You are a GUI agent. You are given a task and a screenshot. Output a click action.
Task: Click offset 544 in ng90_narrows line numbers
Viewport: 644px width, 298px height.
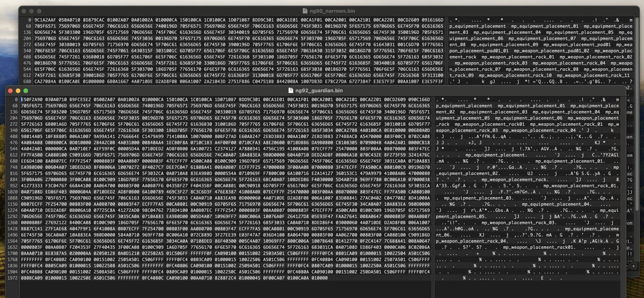click(27, 70)
